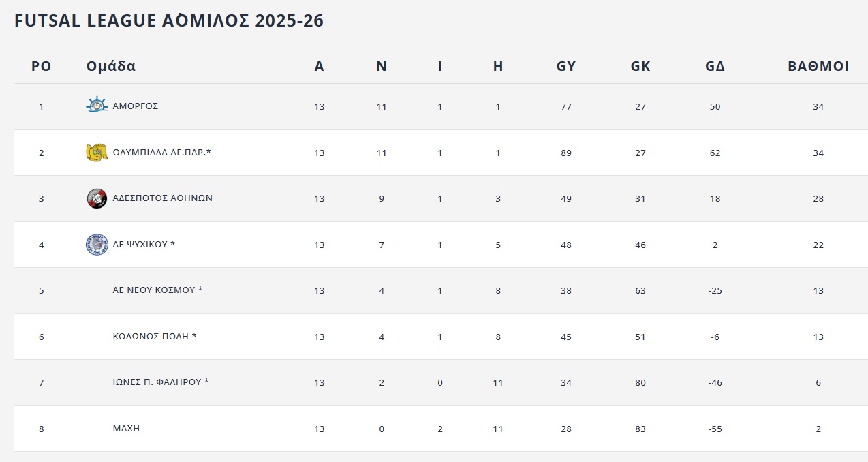868x462 pixels.
Task: Click the ΑΕ ΝΕΟΥ ΚΟΣΜΟΥ * team name
Action: point(157,290)
